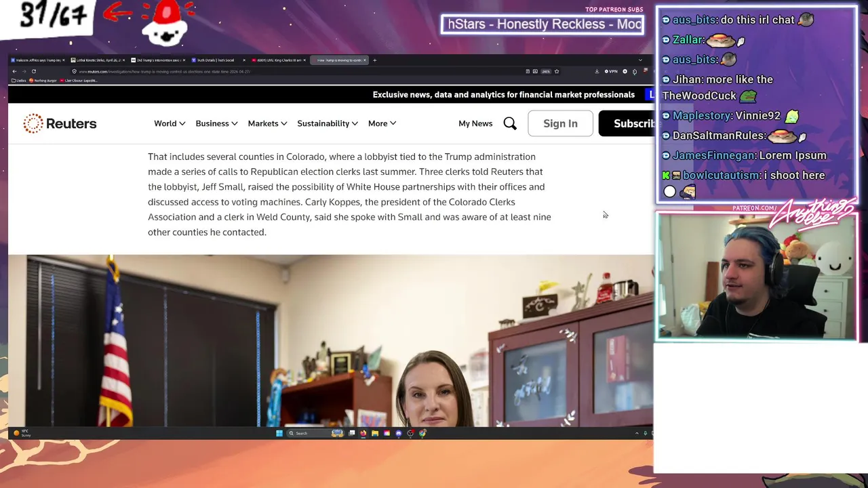The image size is (868, 488).
Task: Open a new tab with the plus button
Action: pos(374,60)
